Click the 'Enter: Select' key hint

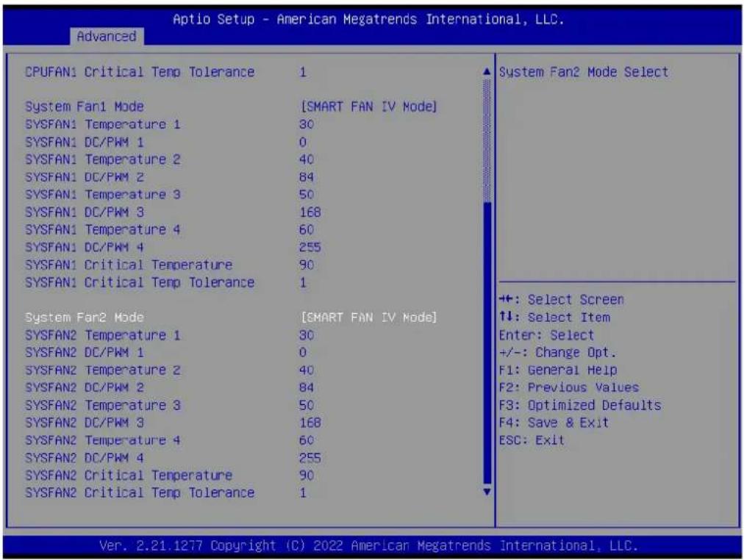546,335
